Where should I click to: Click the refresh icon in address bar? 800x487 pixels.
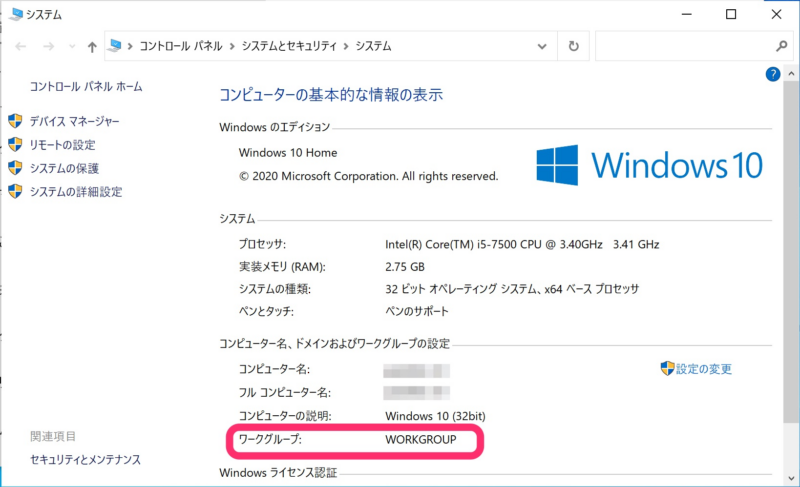pos(573,46)
